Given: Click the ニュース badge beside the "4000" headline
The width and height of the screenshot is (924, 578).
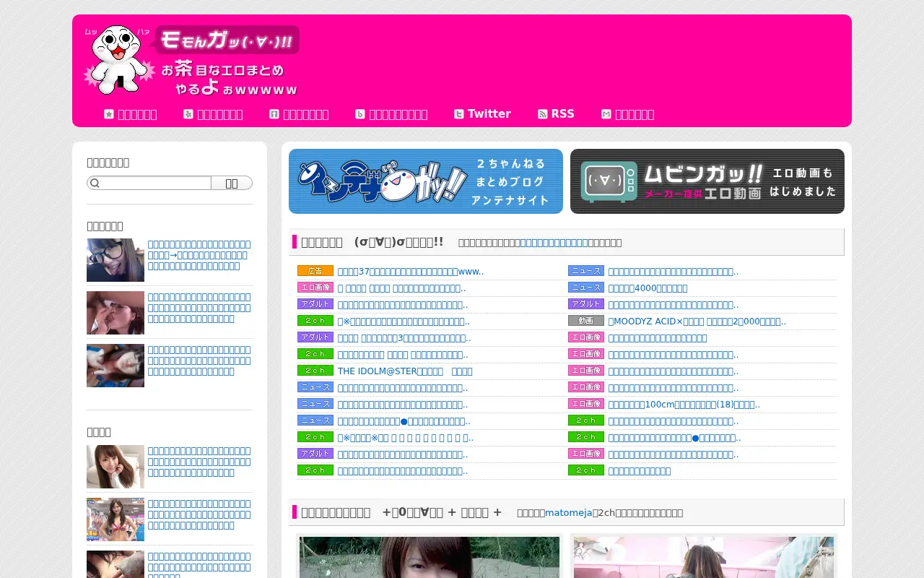Looking at the screenshot, I should pyautogui.click(x=586, y=288).
